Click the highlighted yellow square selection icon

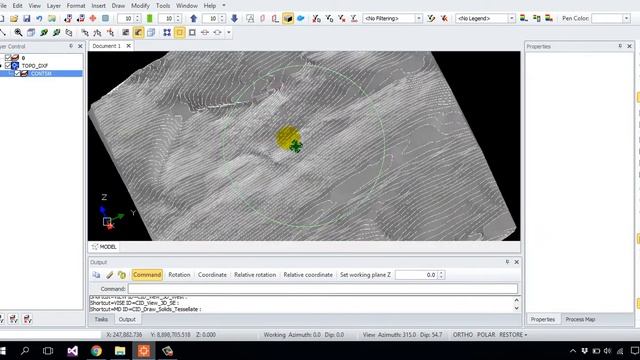click(180, 32)
